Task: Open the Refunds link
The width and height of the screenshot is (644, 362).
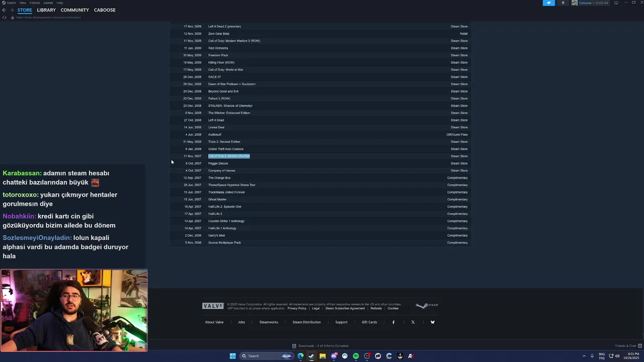Action: click(376, 308)
